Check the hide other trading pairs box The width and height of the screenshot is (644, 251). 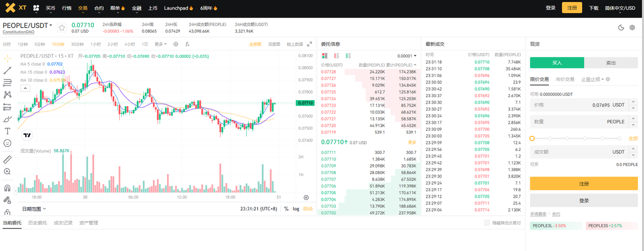click(487, 223)
